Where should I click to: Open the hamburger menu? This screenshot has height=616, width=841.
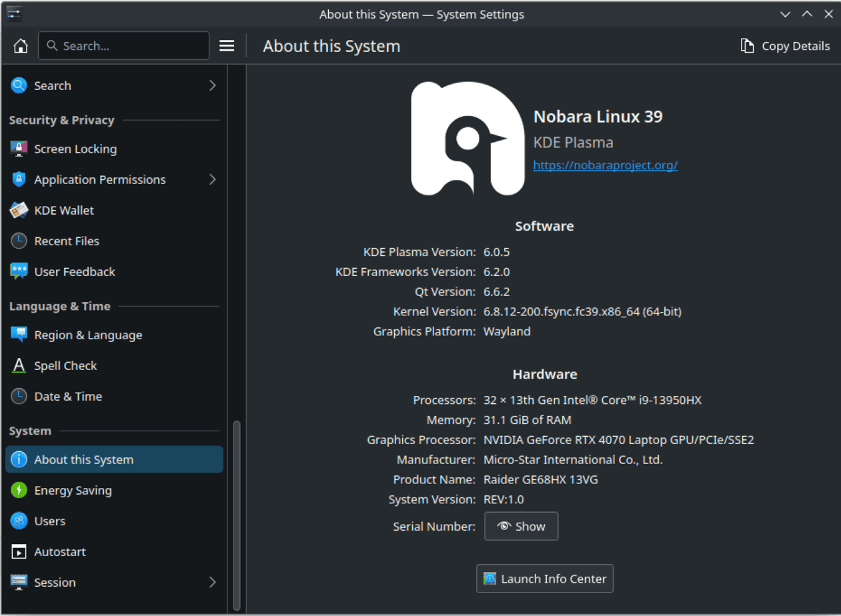tap(227, 45)
